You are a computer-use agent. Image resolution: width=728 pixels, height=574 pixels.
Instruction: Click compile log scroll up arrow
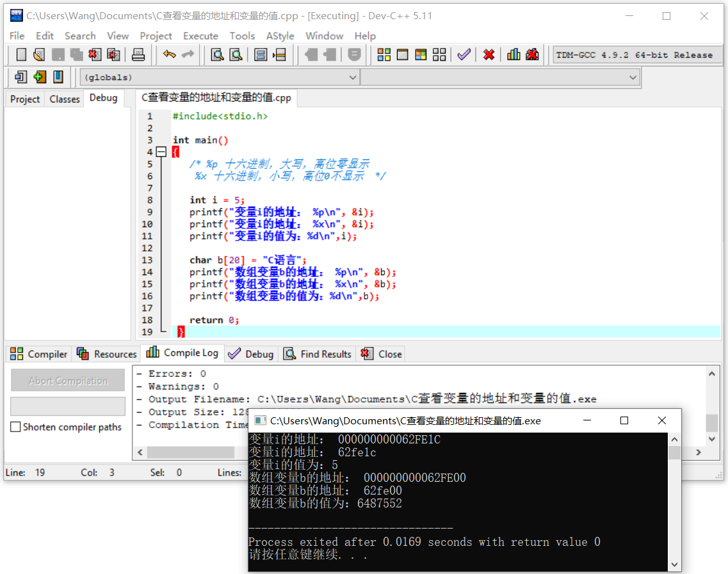click(x=712, y=374)
